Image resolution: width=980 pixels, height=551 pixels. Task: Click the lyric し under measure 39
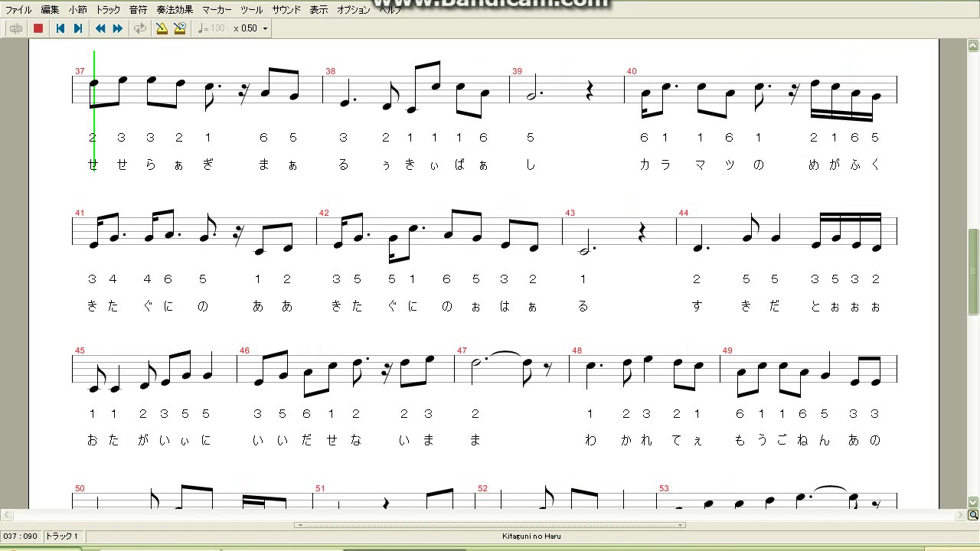click(x=531, y=165)
